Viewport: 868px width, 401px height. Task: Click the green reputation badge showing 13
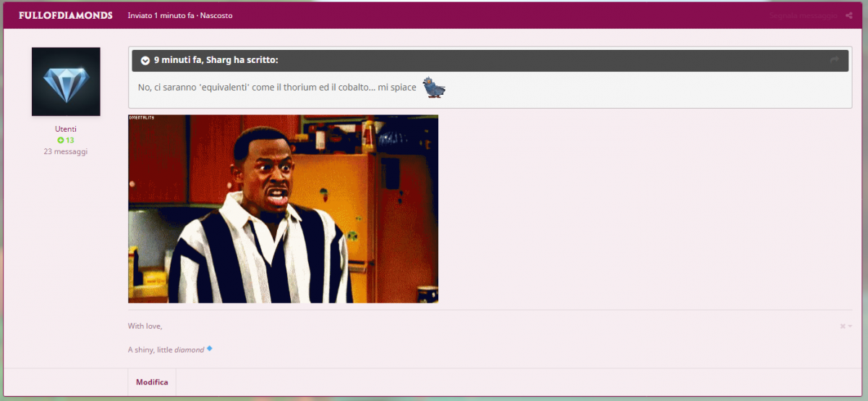coord(66,140)
